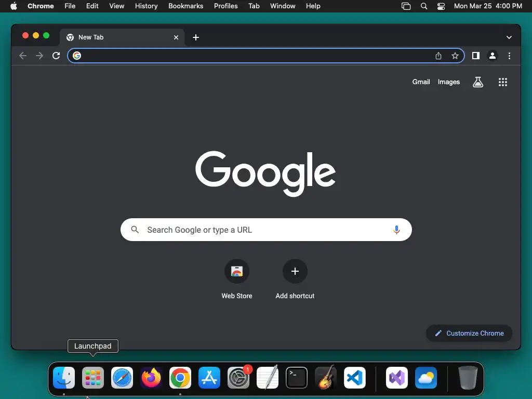Open the Chrome application menu

(x=41, y=6)
